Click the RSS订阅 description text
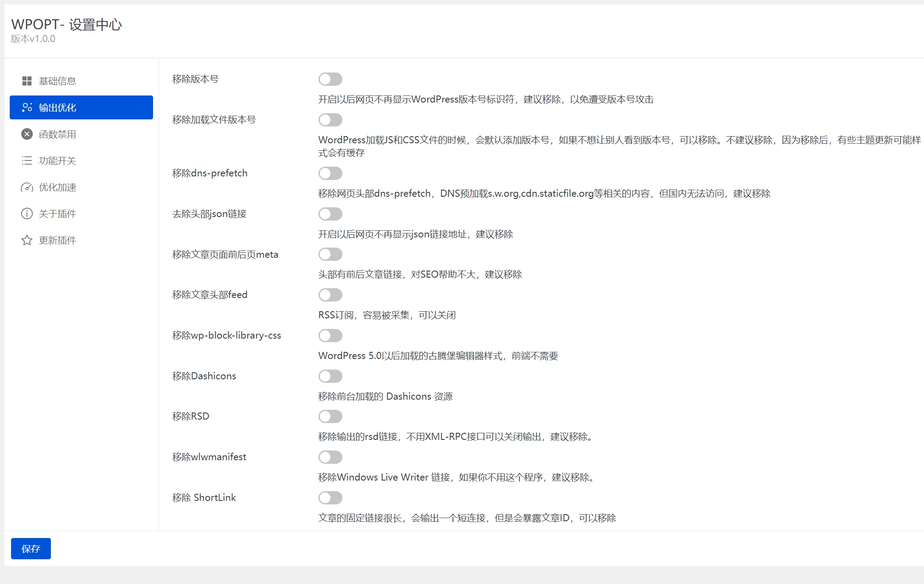924x584 pixels. (387, 315)
